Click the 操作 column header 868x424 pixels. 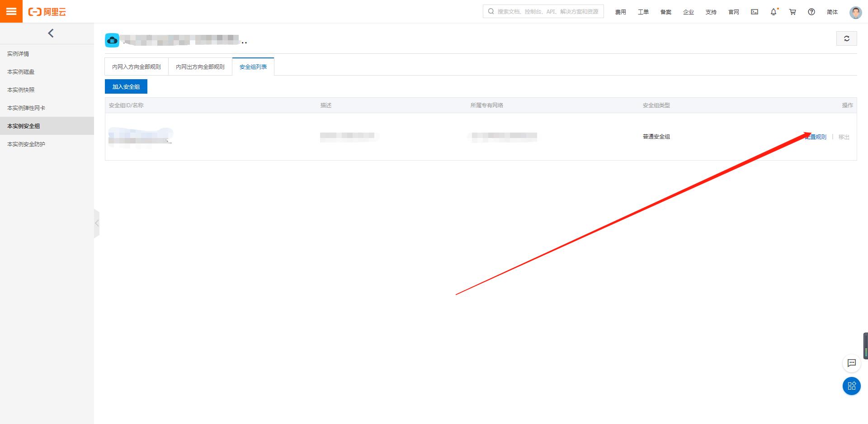847,105
